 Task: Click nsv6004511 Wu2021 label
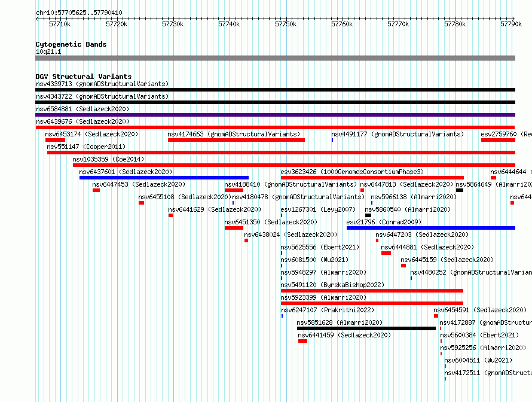click(x=478, y=360)
